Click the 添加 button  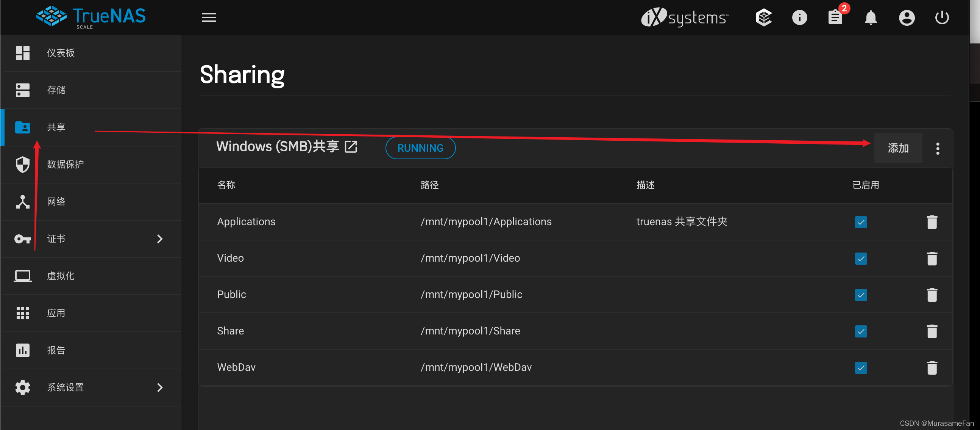coord(898,148)
